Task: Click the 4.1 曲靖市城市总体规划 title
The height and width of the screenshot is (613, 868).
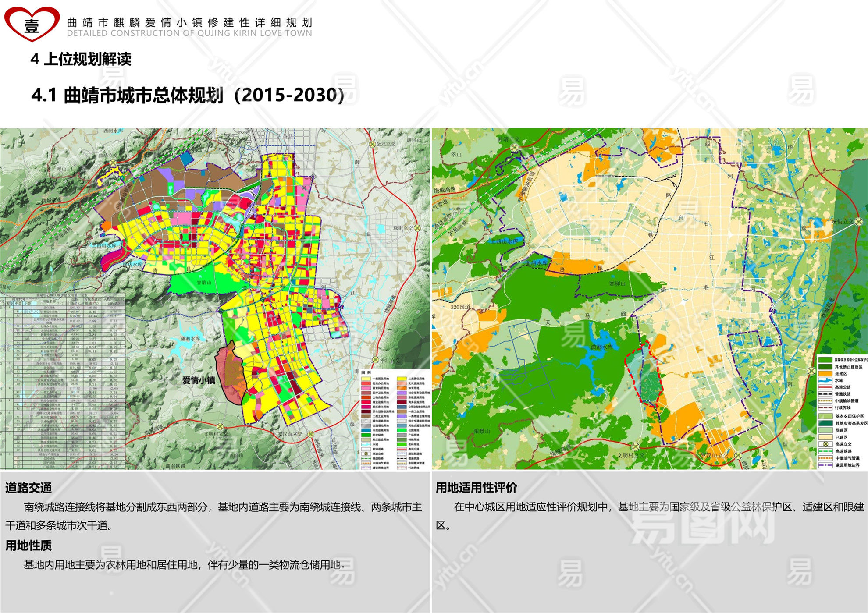Action: pyautogui.click(x=188, y=95)
